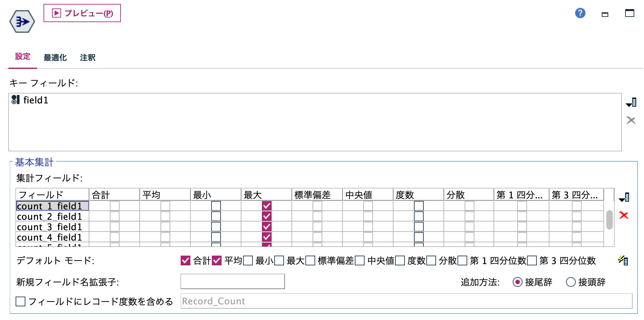644x320 pixels.
Task: Click the hexagon node icon at top-left
Action: pyautogui.click(x=22, y=21)
